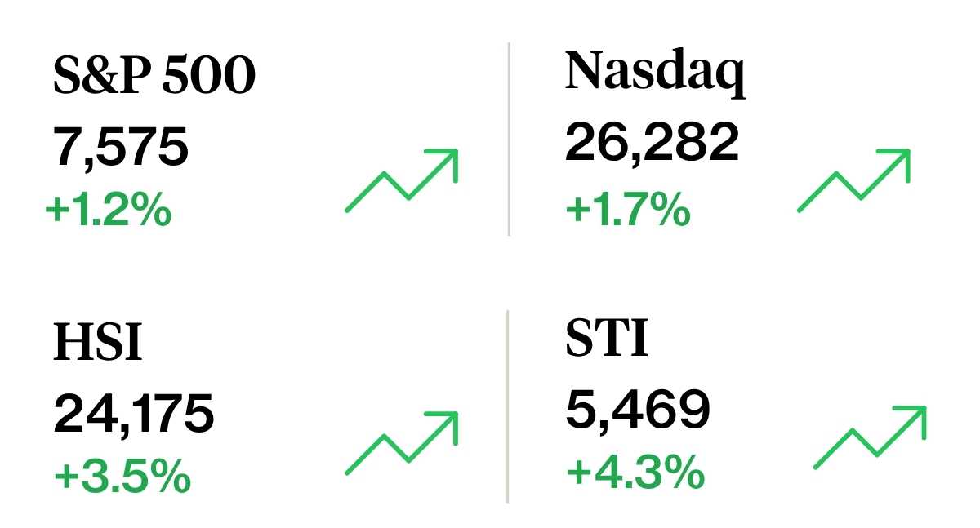Select the S&P 500 index title
Viewport: 980px width, 528px height.
point(154,76)
